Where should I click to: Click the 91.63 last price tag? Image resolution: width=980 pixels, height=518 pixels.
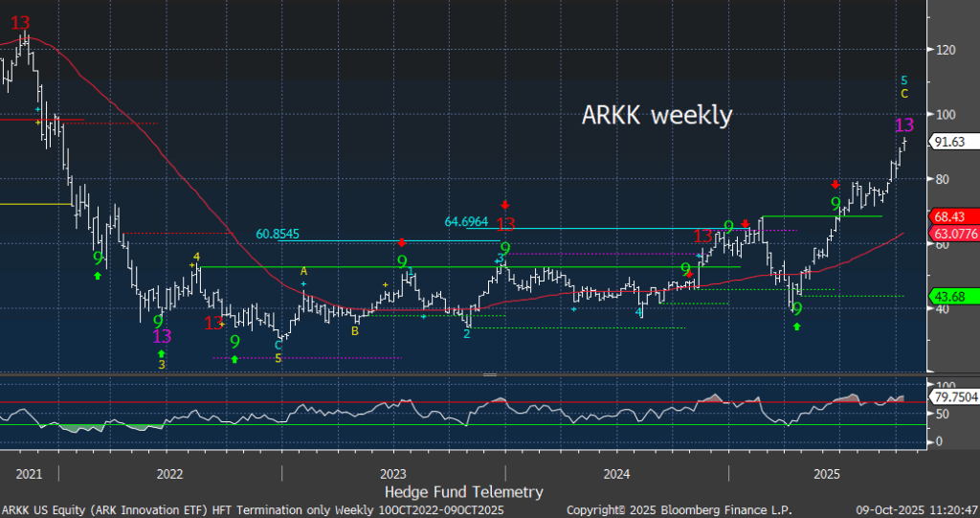pos(952,142)
